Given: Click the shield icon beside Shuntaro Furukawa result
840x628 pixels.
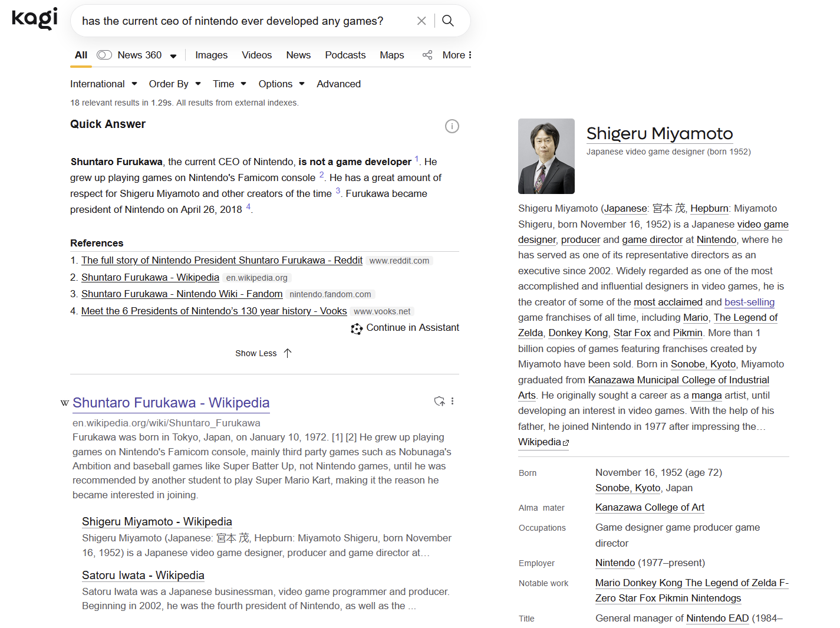Looking at the screenshot, I should (x=439, y=402).
